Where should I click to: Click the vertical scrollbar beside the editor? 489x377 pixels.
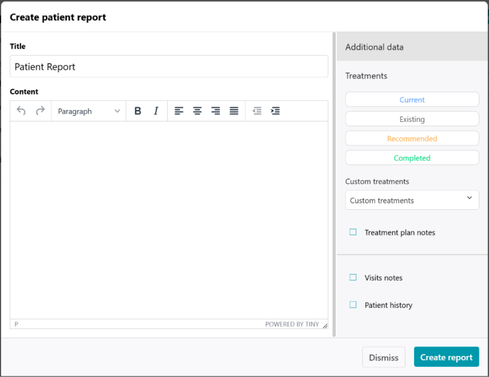[334, 184]
